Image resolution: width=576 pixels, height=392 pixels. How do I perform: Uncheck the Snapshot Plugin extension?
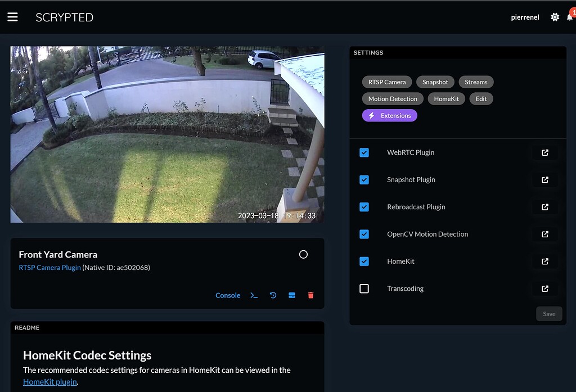coord(364,179)
